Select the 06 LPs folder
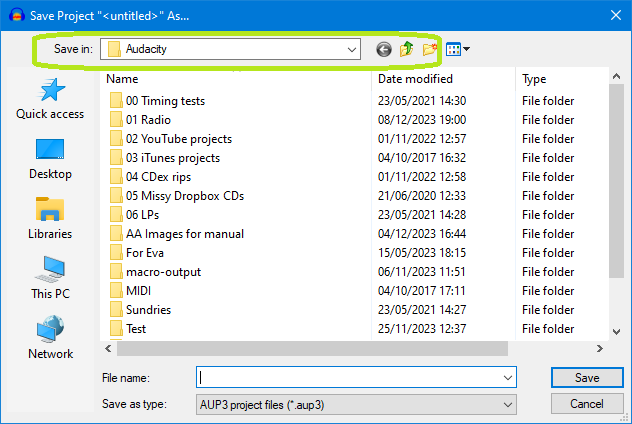Screen dimensions: 632x424 click(x=142, y=215)
